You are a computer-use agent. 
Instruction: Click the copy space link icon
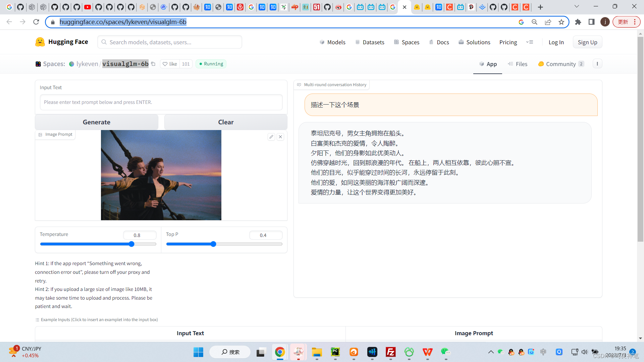(154, 64)
